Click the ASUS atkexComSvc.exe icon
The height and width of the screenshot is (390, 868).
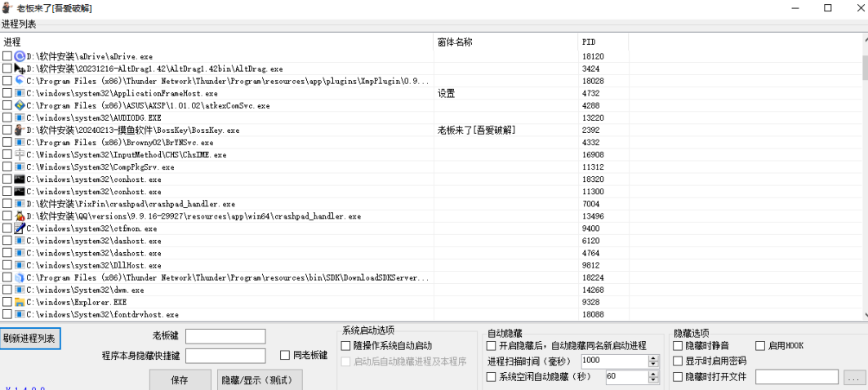coord(20,106)
